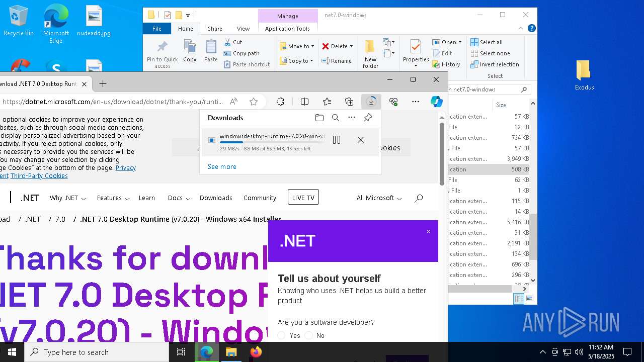Open Browser essentials heart icon
The width and height of the screenshot is (644, 362).
(x=393, y=102)
